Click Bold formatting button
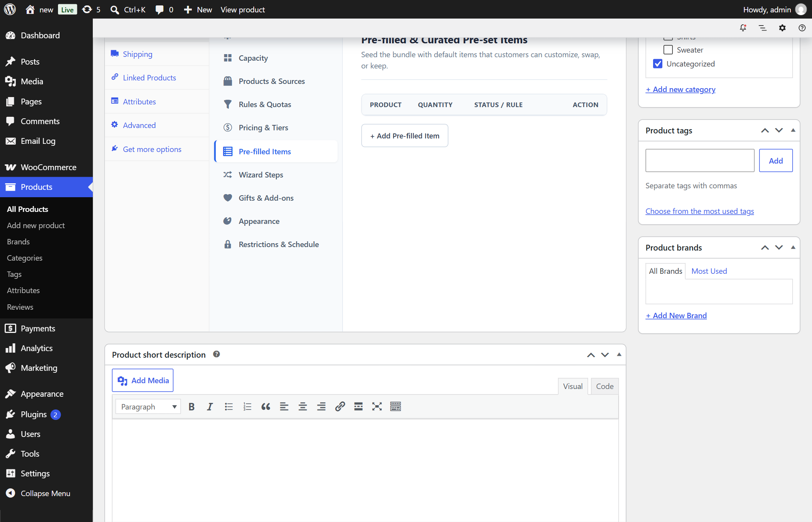The image size is (812, 522). coord(191,406)
